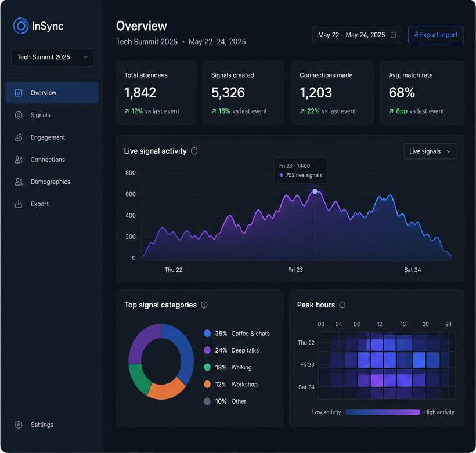Click the orange Workshop legend dot

click(x=207, y=385)
